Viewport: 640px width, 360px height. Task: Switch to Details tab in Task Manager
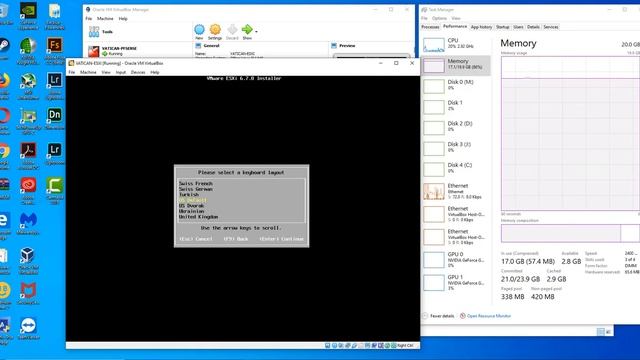click(x=533, y=27)
